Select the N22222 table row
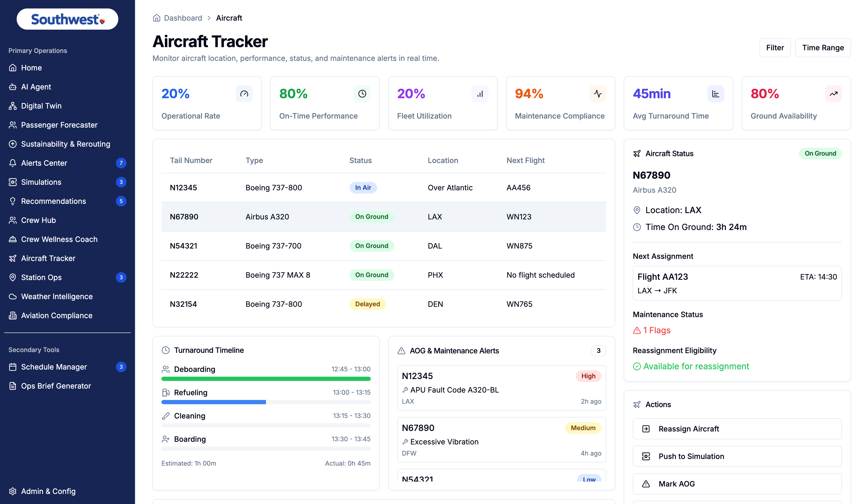The height and width of the screenshot is (504, 868). (x=384, y=275)
